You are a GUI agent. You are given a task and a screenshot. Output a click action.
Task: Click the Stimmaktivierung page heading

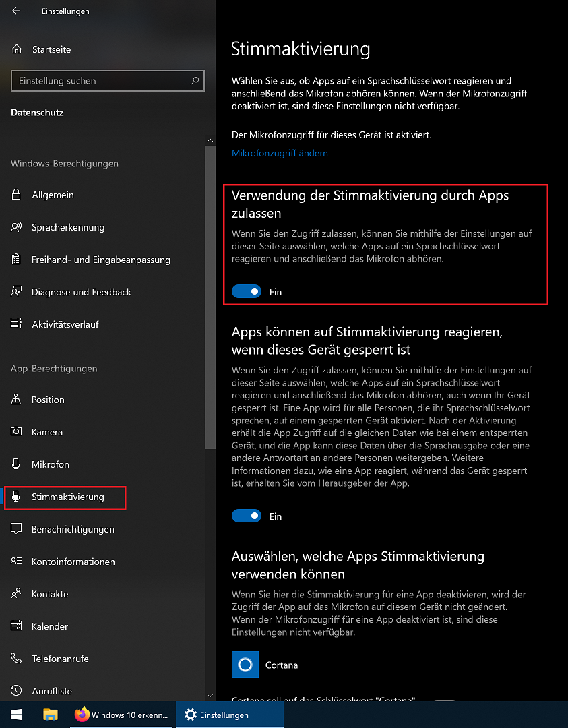click(x=301, y=49)
